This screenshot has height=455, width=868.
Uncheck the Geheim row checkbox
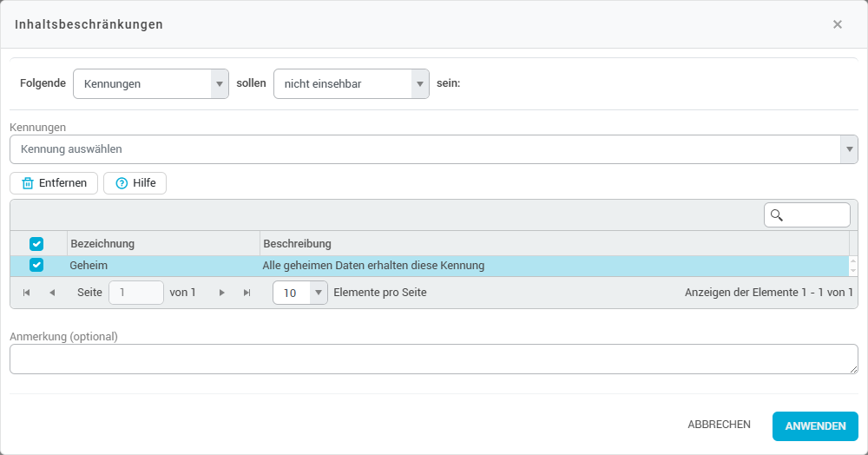[36, 266]
